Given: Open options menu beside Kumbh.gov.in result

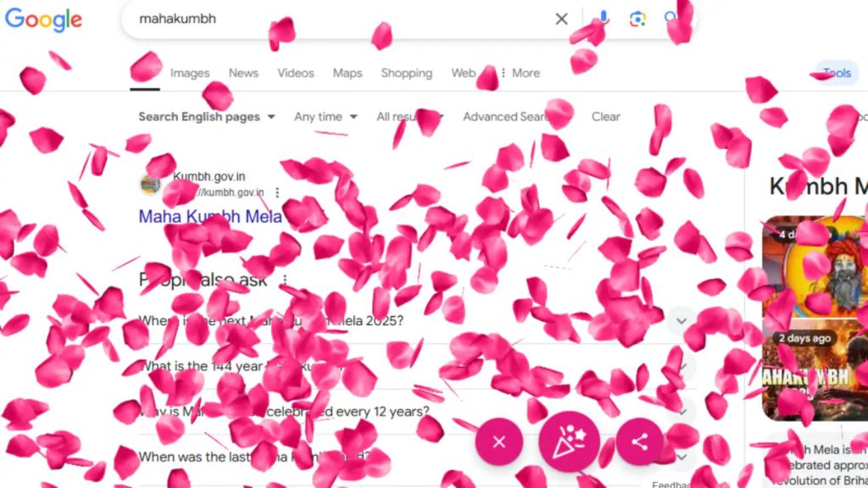Looking at the screenshot, I should pos(277,192).
